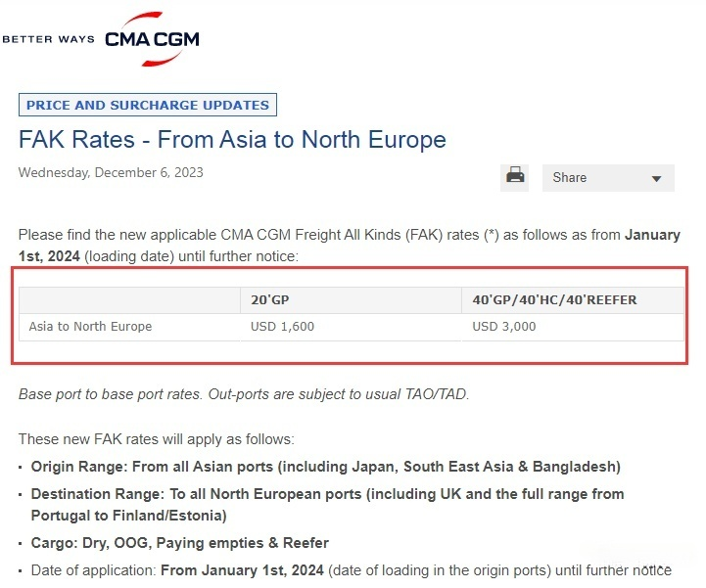706x588 pixels.
Task: Click the 'These new FAK rates will apply' line
Action: tap(157, 439)
